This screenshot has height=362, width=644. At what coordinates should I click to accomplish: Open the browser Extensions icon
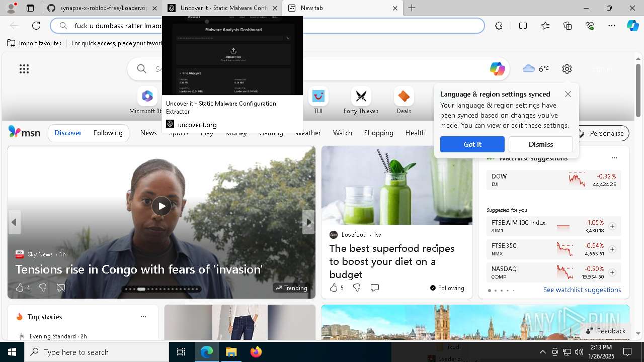pos(499,26)
